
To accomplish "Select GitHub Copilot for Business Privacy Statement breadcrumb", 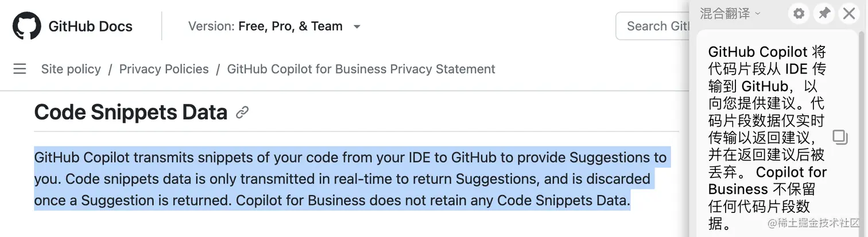I will [x=361, y=69].
